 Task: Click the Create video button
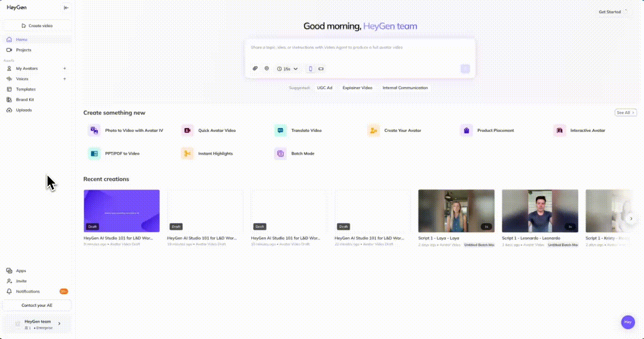37,26
